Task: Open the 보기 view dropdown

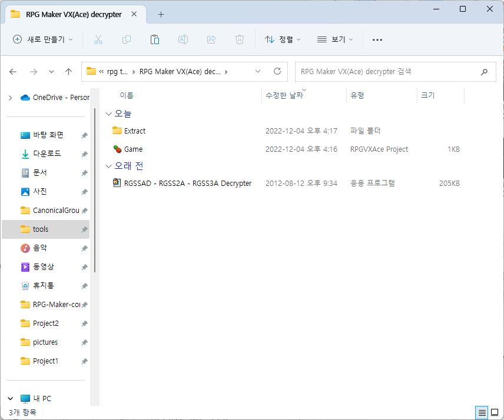Action: point(335,39)
